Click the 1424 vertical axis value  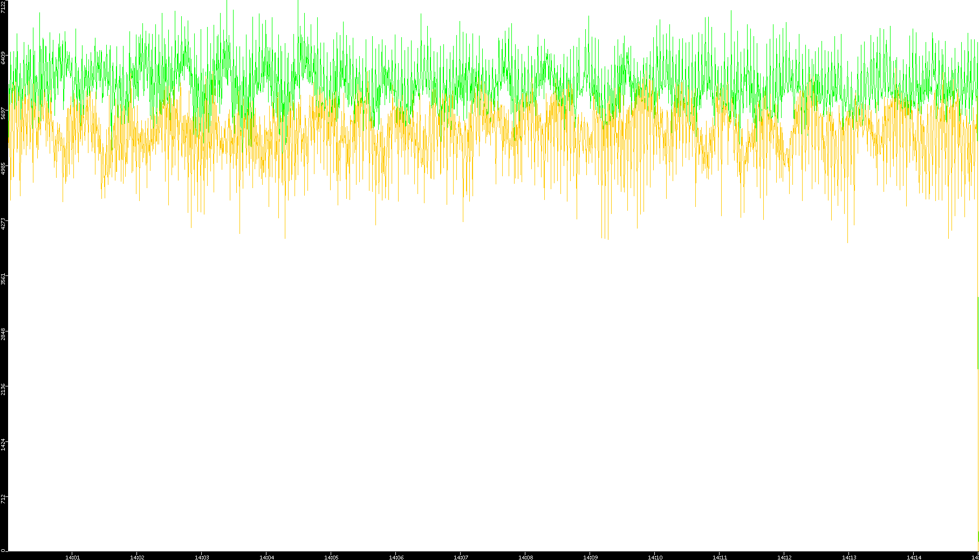coord(4,445)
